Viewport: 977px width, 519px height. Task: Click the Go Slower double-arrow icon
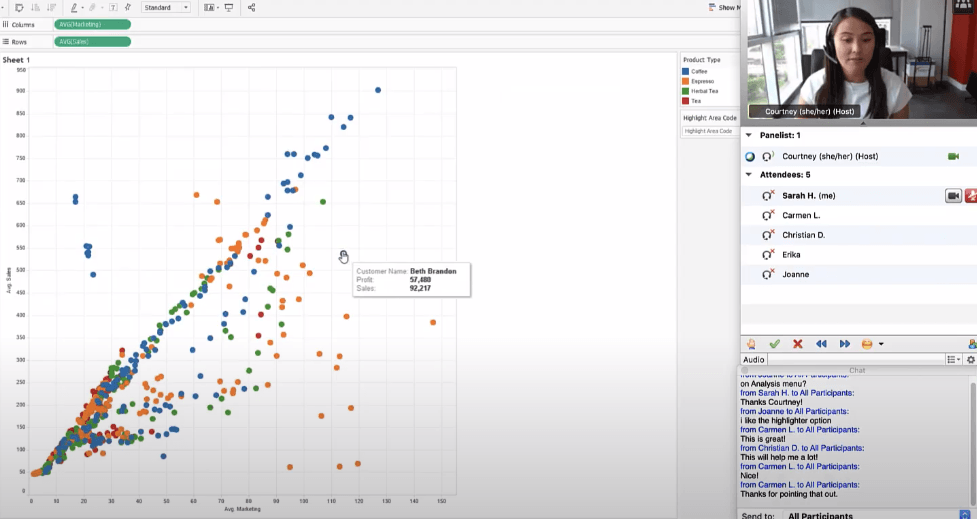coord(821,344)
